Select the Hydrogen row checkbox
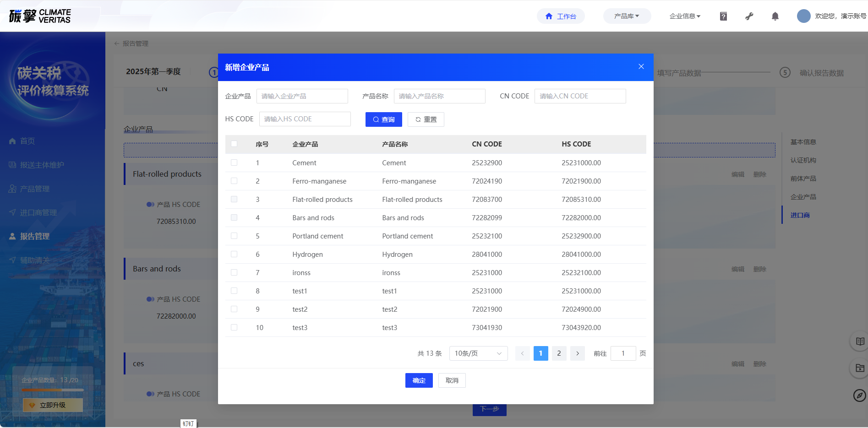Viewport: 868px width, 428px height. click(x=234, y=254)
